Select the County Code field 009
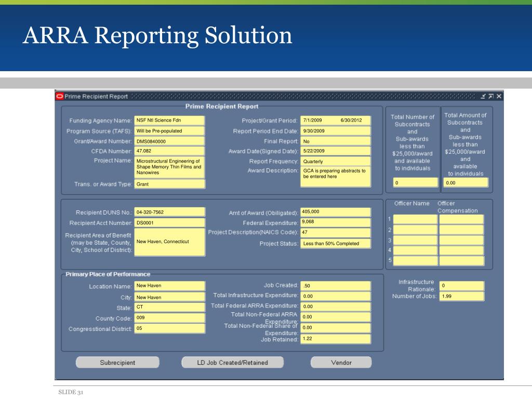This screenshot has width=532, height=399. click(x=170, y=317)
